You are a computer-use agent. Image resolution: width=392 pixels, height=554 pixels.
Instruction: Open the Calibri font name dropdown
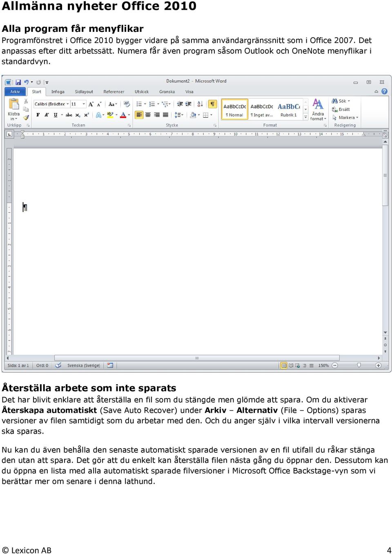[67, 104]
